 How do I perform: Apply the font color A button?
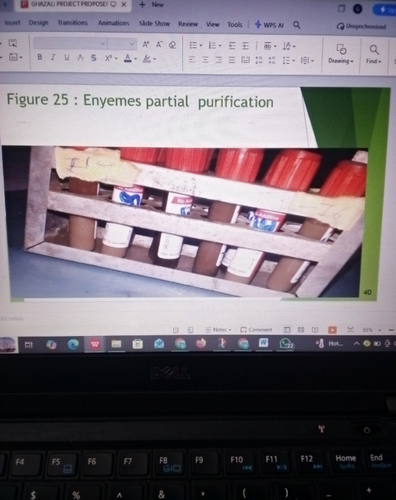click(128, 59)
